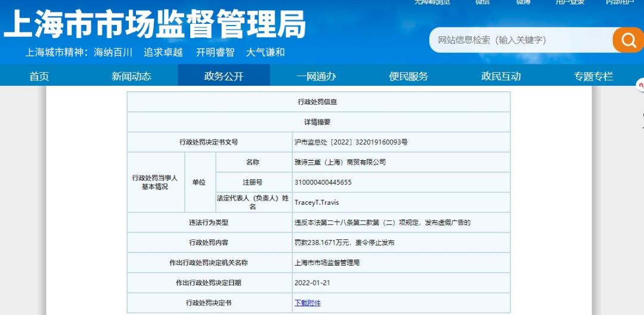
Task: Navigate to 政民互动 section
Action: (x=501, y=76)
